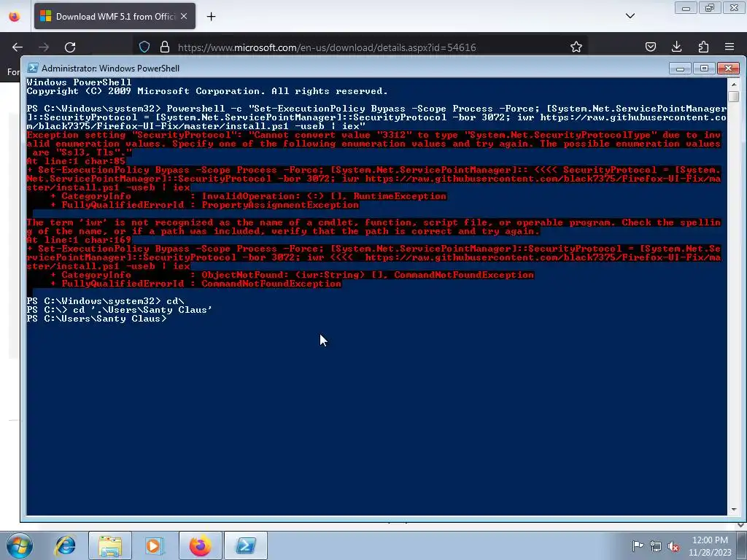Click the Show desktop strip at taskbar end
This screenshot has width=747, height=560.
pyautogui.click(x=742, y=545)
